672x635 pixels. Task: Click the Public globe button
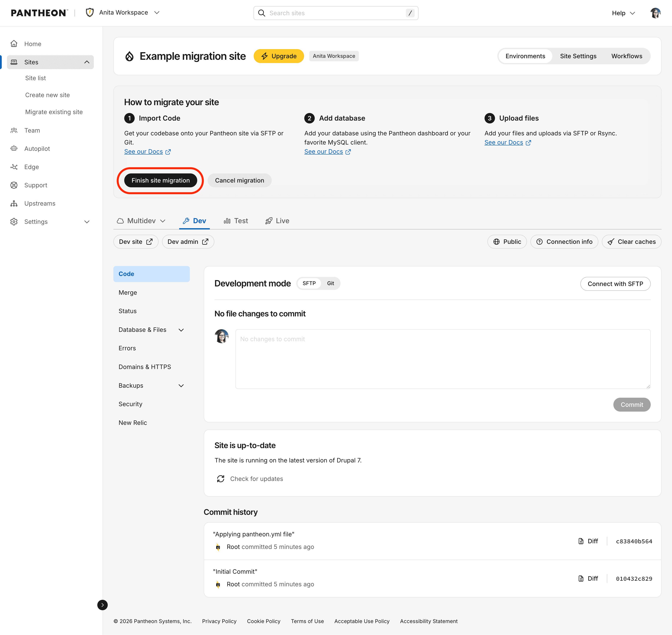pyautogui.click(x=507, y=242)
